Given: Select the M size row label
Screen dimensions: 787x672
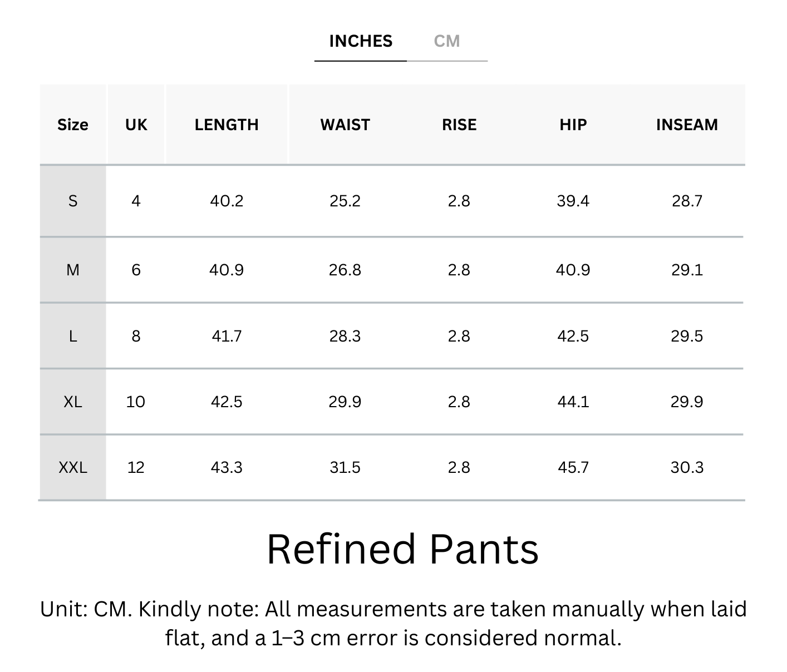Looking at the screenshot, I should coord(73,270).
